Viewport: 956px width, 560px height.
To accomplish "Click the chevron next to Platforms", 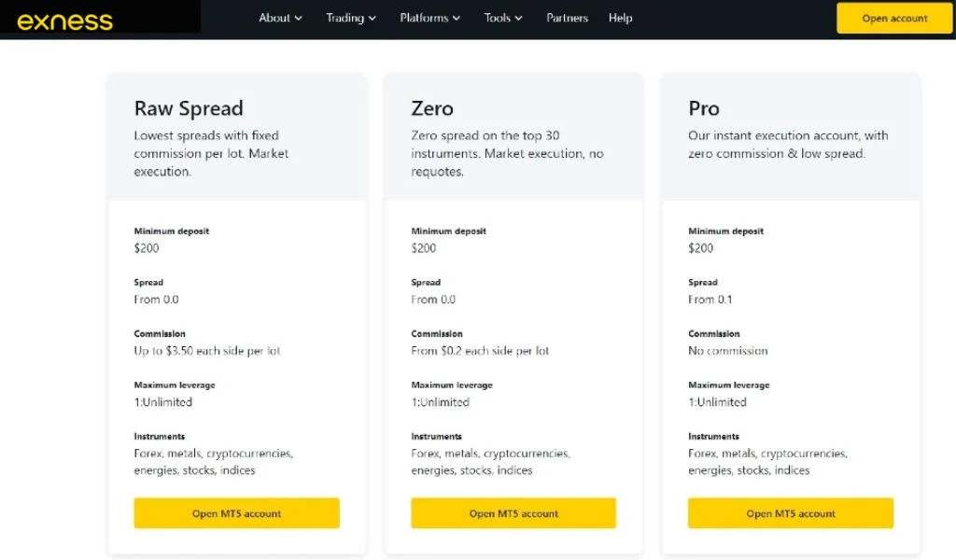I will click(457, 19).
